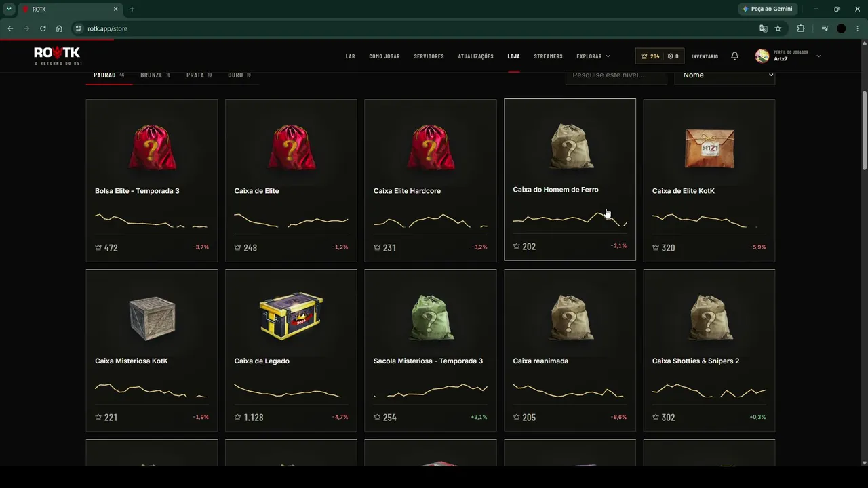
Task: Click the ROTK logo
Action: [x=57, y=56]
